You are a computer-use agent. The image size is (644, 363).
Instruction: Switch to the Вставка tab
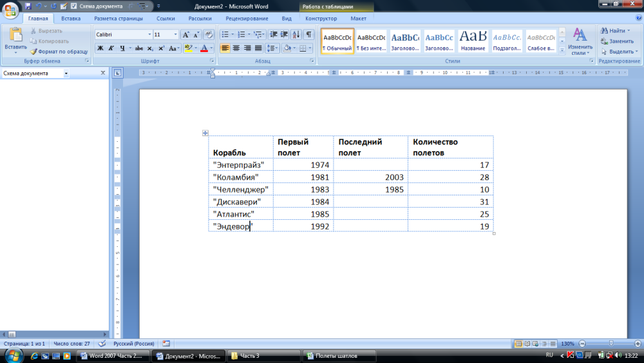[x=71, y=19]
